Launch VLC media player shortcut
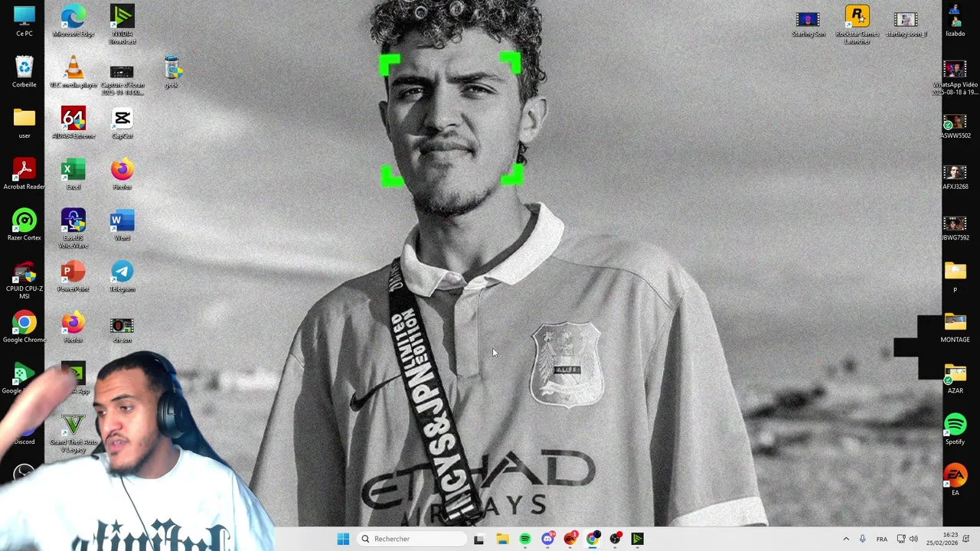Image resolution: width=980 pixels, height=551 pixels. tap(73, 72)
